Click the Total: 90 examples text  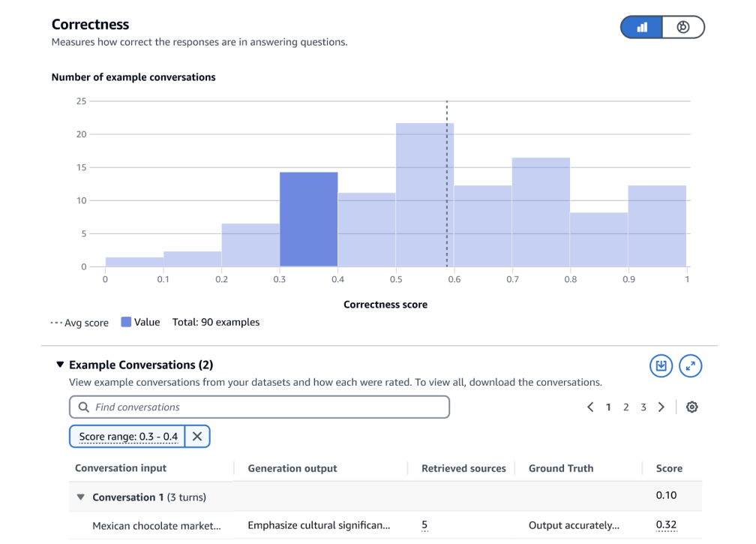(x=216, y=322)
